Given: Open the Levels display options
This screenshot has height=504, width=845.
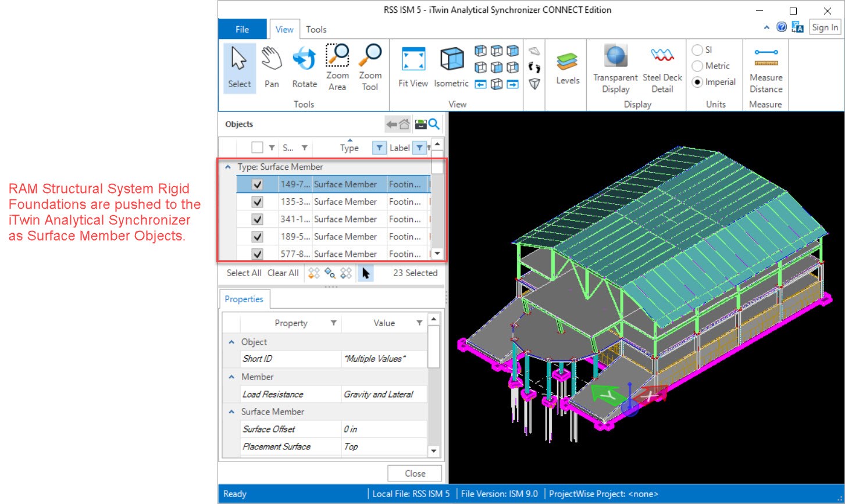Looking at the screenshot, I should click(568, 68).
